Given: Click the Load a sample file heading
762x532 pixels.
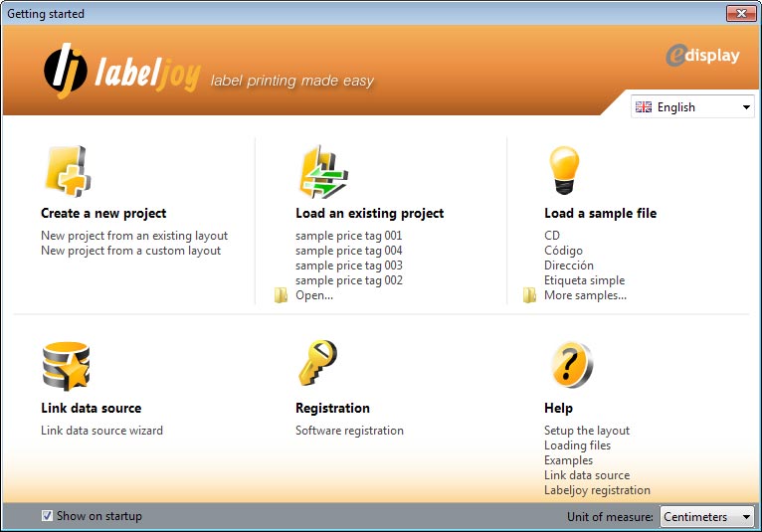Looking at the screenshot, I should 601,213.
